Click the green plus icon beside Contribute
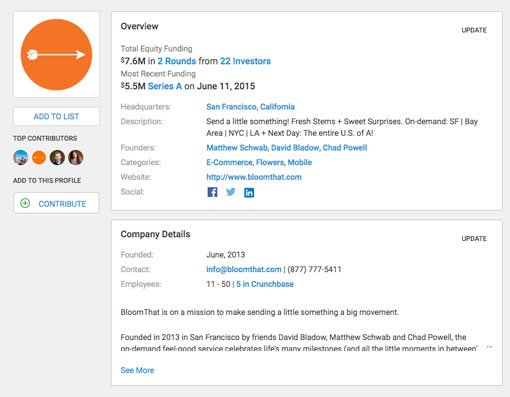This screenshot has width=510, height=397. click(25, 203)
